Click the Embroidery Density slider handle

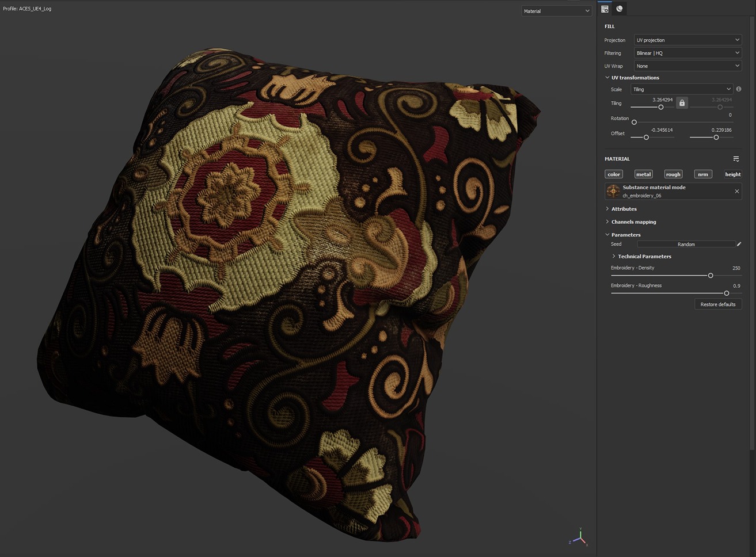(711, 276)
